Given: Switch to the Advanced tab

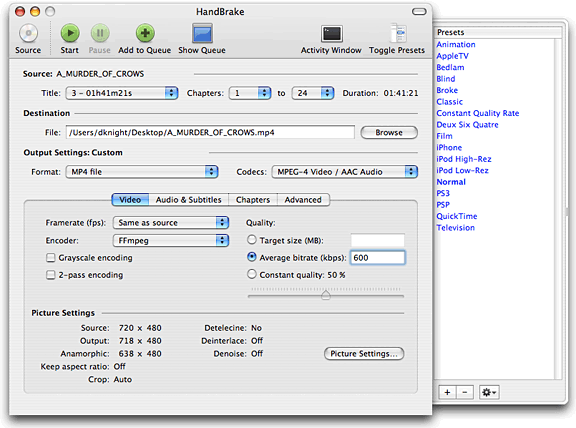Looking at the screenshot, I should tap(303, 199).
